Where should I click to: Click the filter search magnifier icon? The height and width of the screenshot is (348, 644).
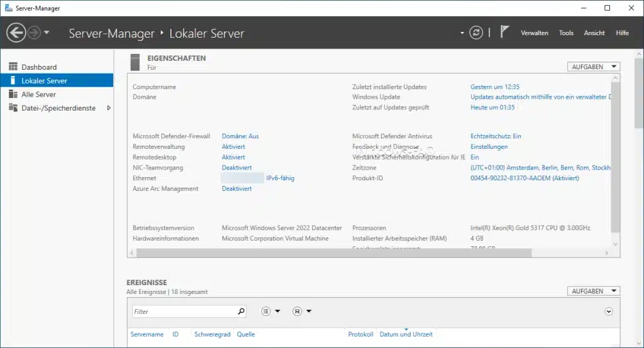[x=241, y=312]
